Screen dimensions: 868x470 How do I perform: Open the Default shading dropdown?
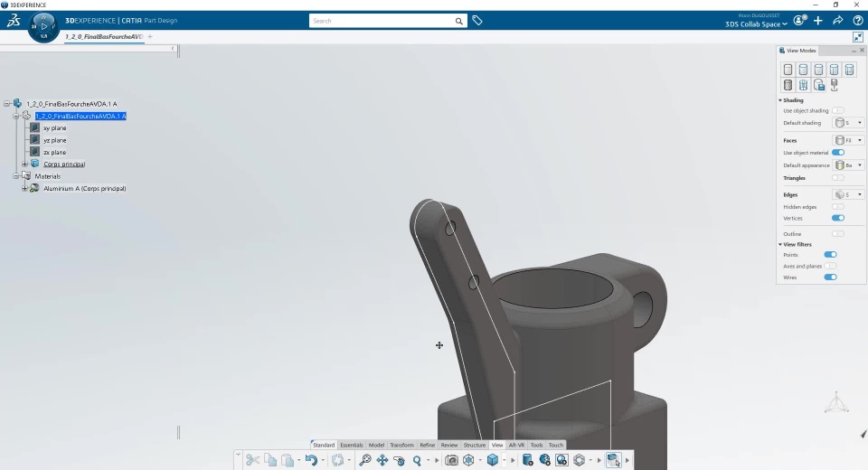tap(848, 123)
